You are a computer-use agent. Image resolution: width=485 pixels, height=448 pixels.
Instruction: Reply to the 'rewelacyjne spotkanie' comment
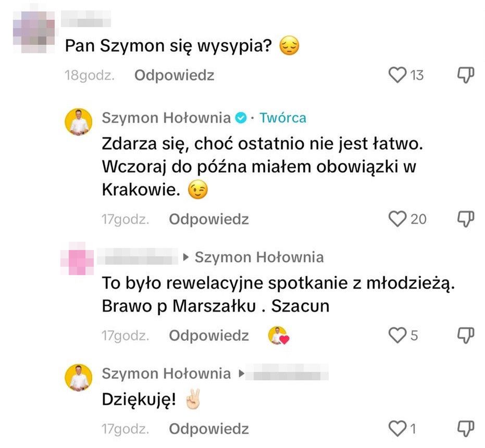coord(208,336)
